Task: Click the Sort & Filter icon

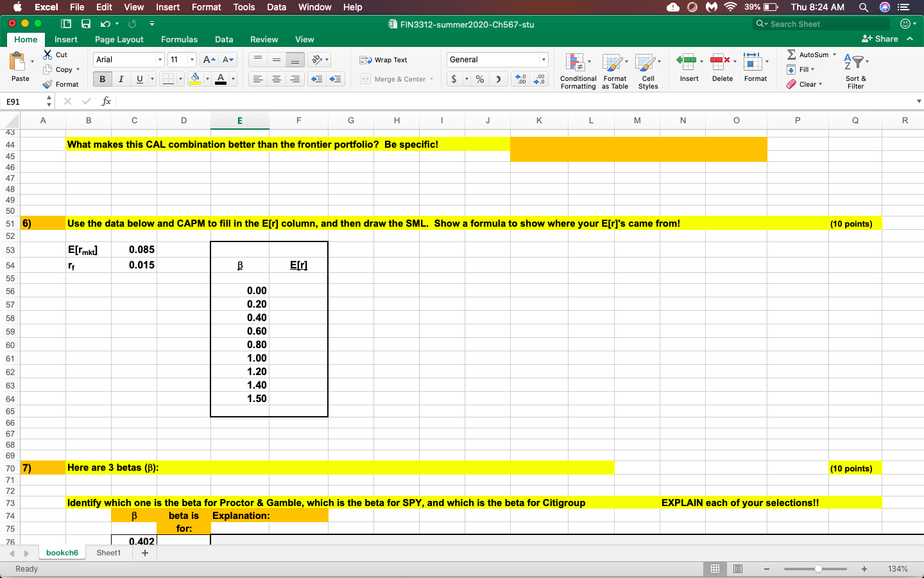Action: (x=855, y=71)
